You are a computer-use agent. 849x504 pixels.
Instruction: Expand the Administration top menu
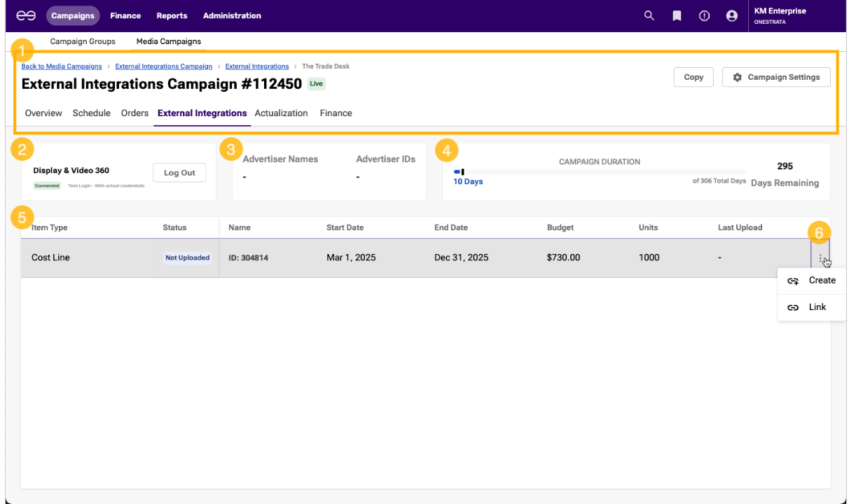232,15
